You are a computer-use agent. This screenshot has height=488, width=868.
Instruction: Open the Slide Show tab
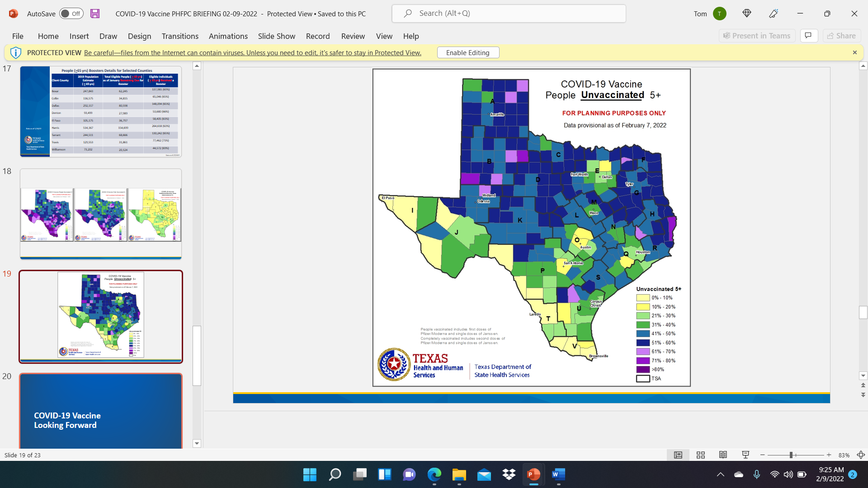[x=276, y=36]
